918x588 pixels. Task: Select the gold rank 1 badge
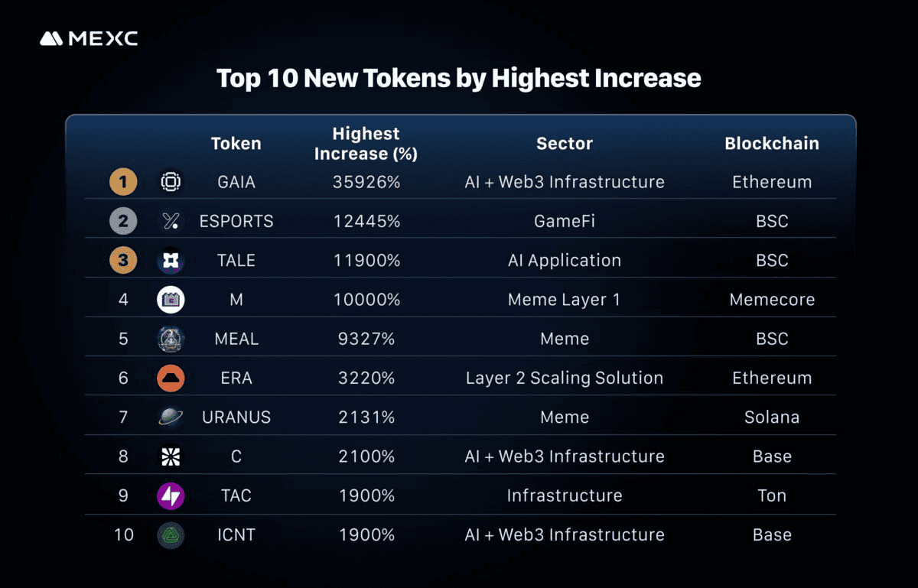click(123, 182)
